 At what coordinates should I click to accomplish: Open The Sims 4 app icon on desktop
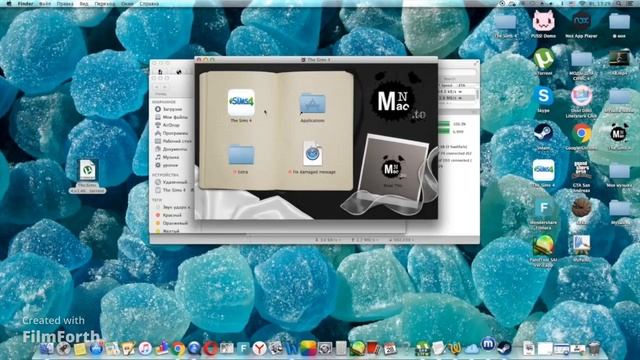coord(543,170)
